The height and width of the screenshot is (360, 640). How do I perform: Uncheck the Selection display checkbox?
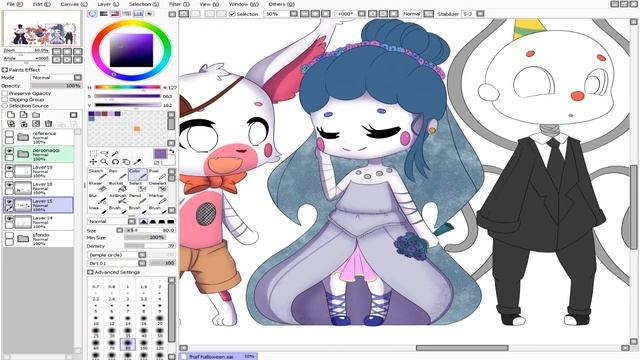coord(232,14)
